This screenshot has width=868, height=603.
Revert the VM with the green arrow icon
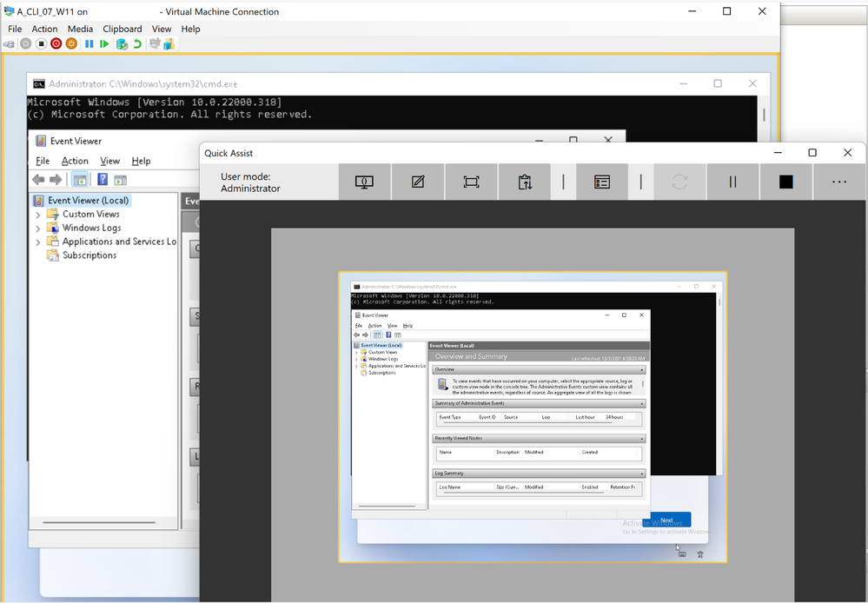point(137,43)
